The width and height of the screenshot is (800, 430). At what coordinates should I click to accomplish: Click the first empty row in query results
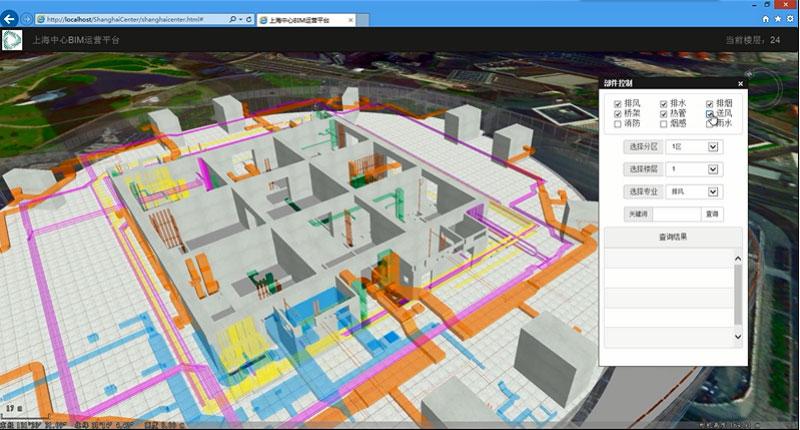tap(669, 259)
